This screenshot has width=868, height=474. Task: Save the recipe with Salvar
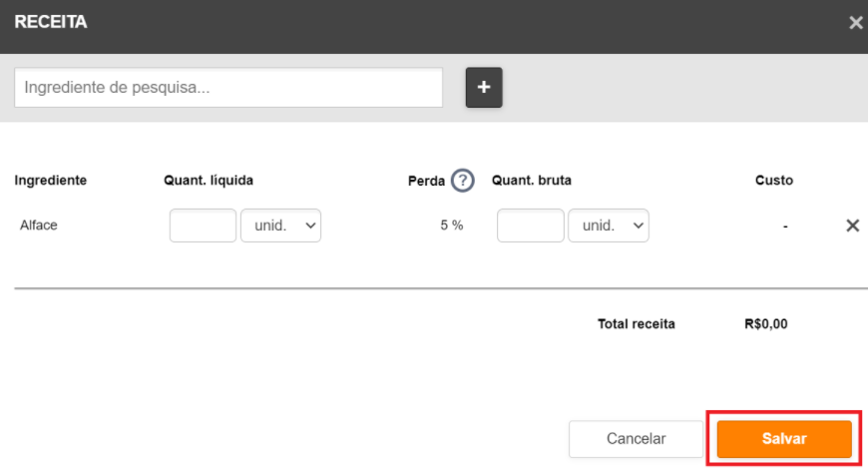point(784,438)
